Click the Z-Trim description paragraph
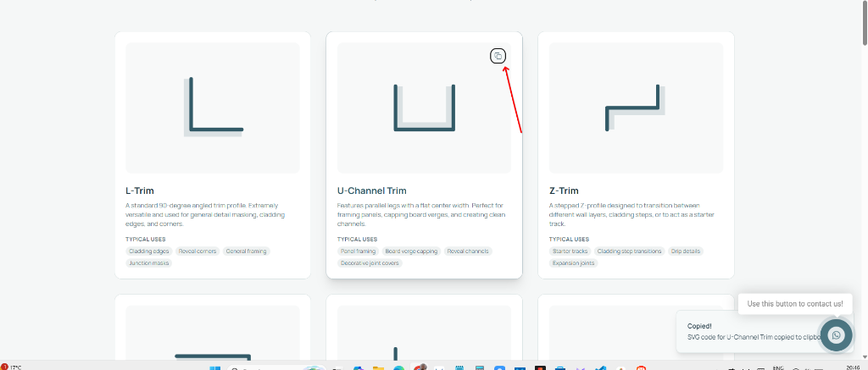This screenshot has width=868, height=370. click(x=632, y=215)
